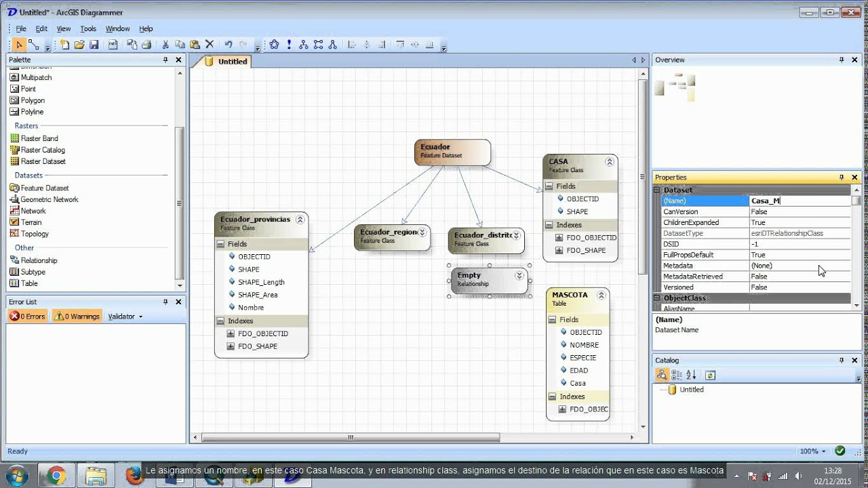
Task: Open an existing file from toolbar
Action: 79,45
